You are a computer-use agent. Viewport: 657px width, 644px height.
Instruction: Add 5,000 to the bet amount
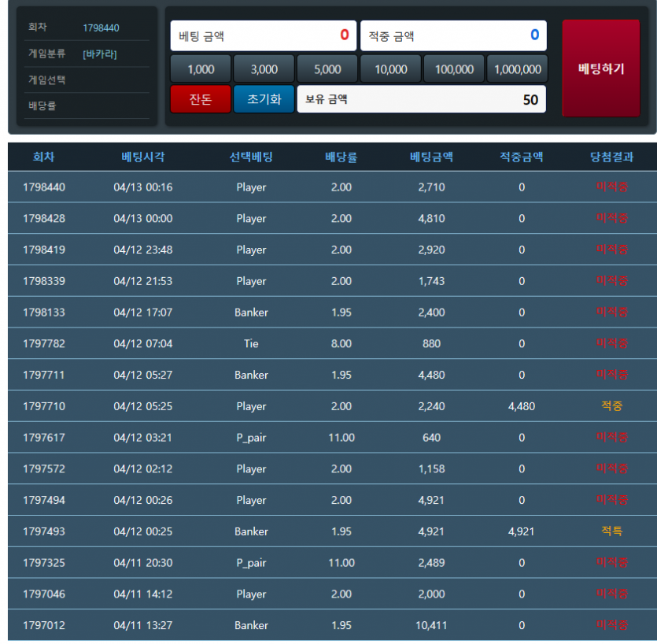[x=327, y=69]
